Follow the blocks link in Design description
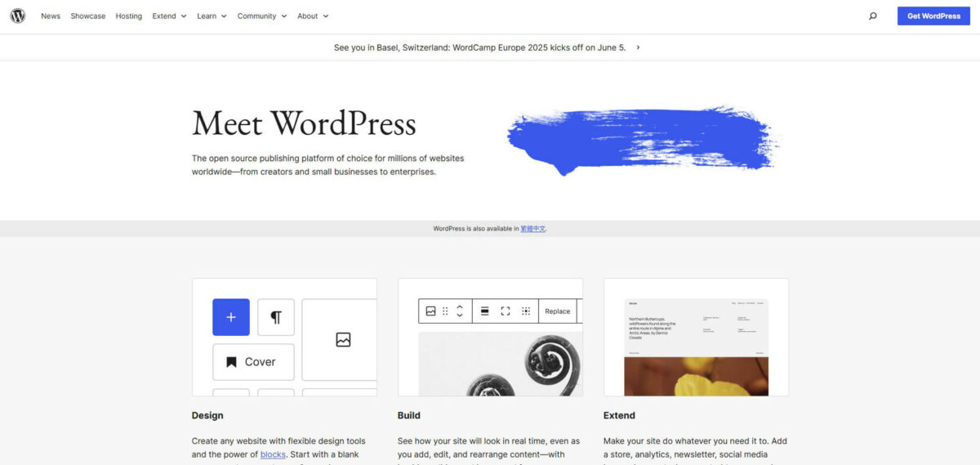The height and width of the screenshot is (465, 980). (x=273, y=454)
